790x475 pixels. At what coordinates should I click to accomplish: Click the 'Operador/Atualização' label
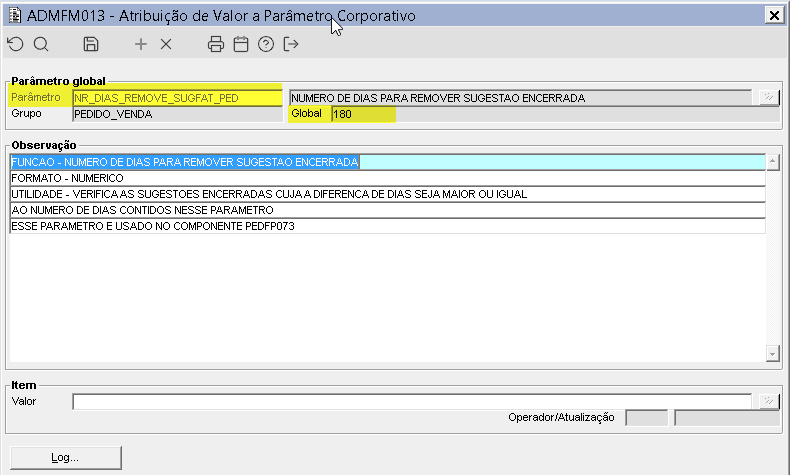pos(561,417)
